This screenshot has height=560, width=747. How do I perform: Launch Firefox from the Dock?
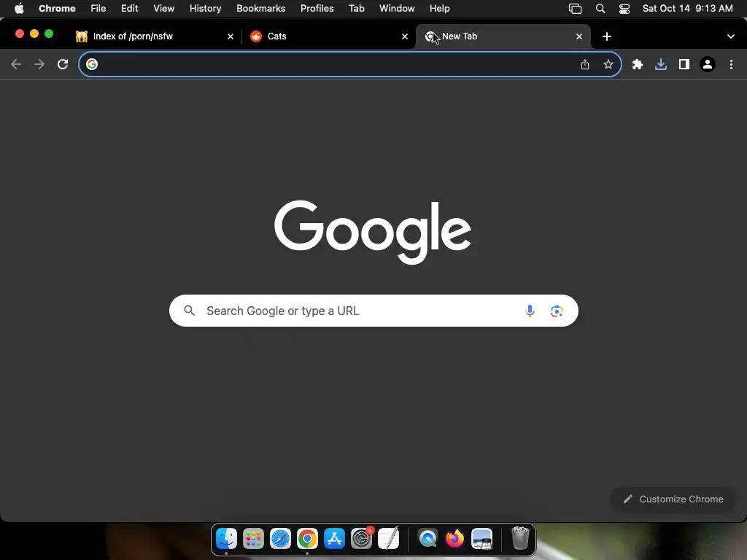coord(455,539)
